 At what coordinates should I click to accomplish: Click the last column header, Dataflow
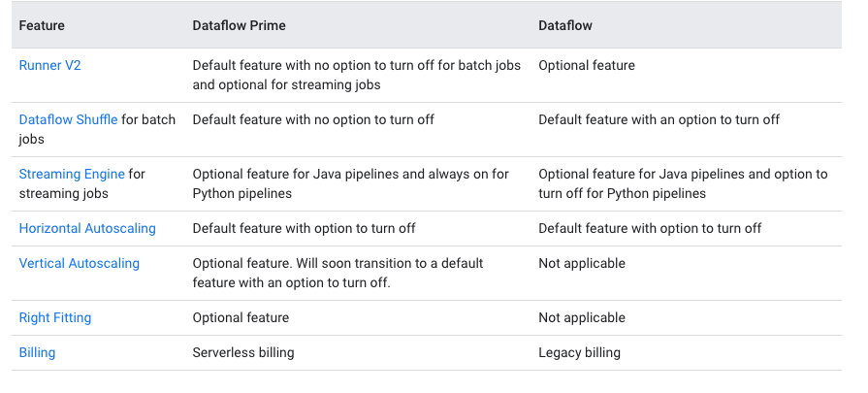564,25
